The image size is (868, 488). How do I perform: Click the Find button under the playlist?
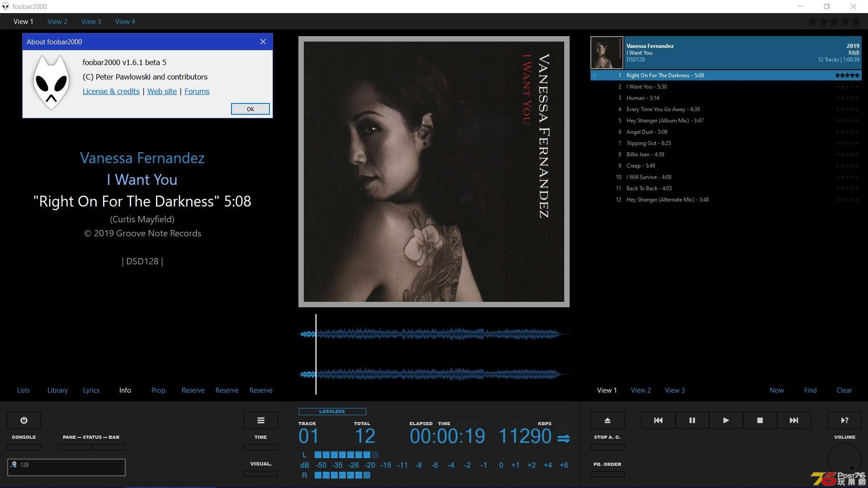(x=810, y=390)
